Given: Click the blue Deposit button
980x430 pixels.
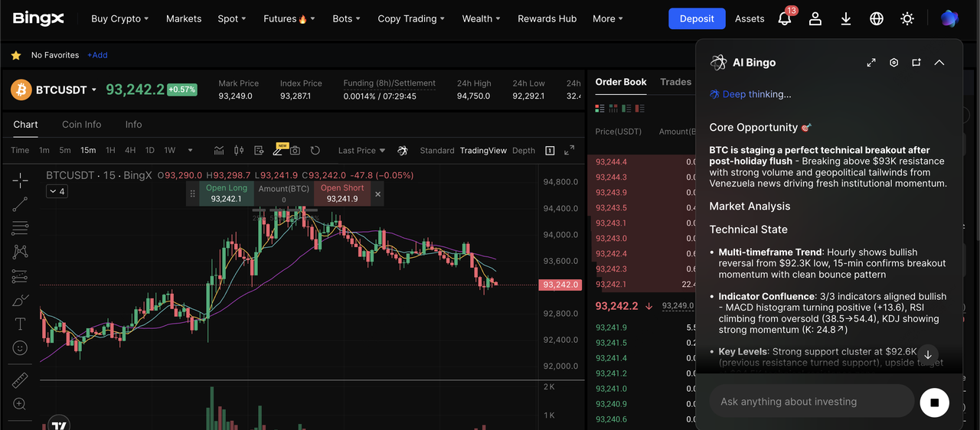Looking at the screenshot, I should [x=697, y=19].
